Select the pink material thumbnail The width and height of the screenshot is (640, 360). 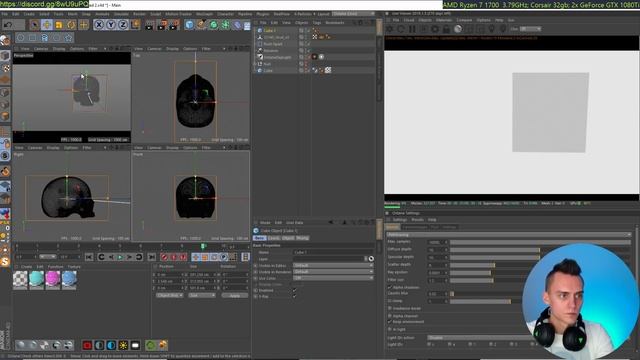[53, 280]
